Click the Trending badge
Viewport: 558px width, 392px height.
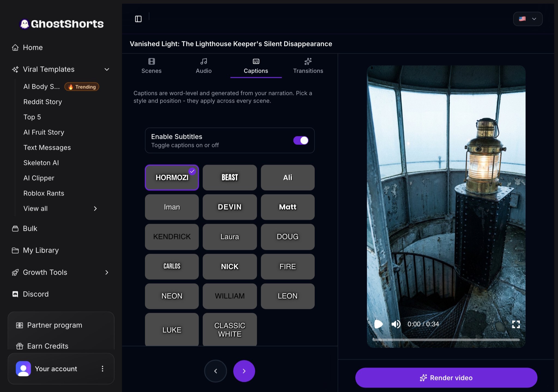pos(82,87)
